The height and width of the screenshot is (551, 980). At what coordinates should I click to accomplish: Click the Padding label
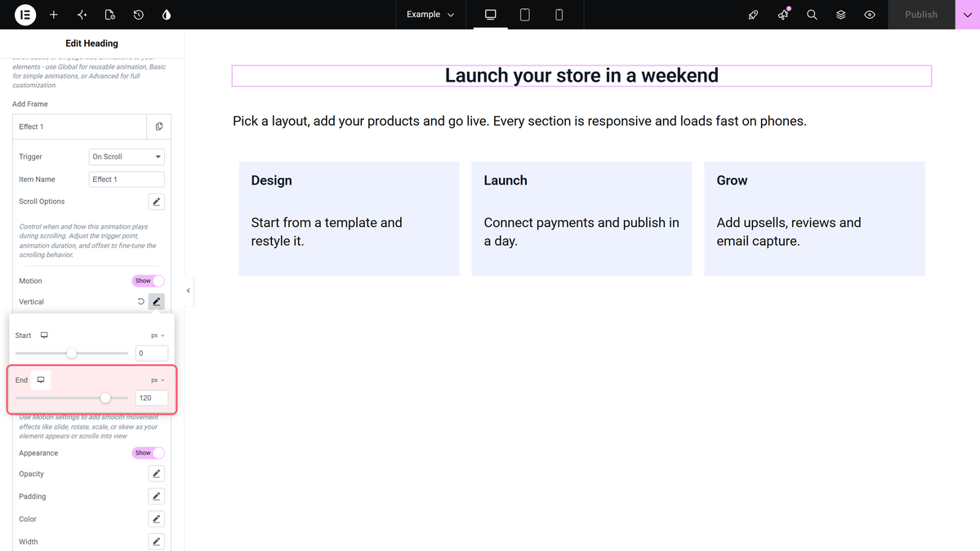point(33,496)
